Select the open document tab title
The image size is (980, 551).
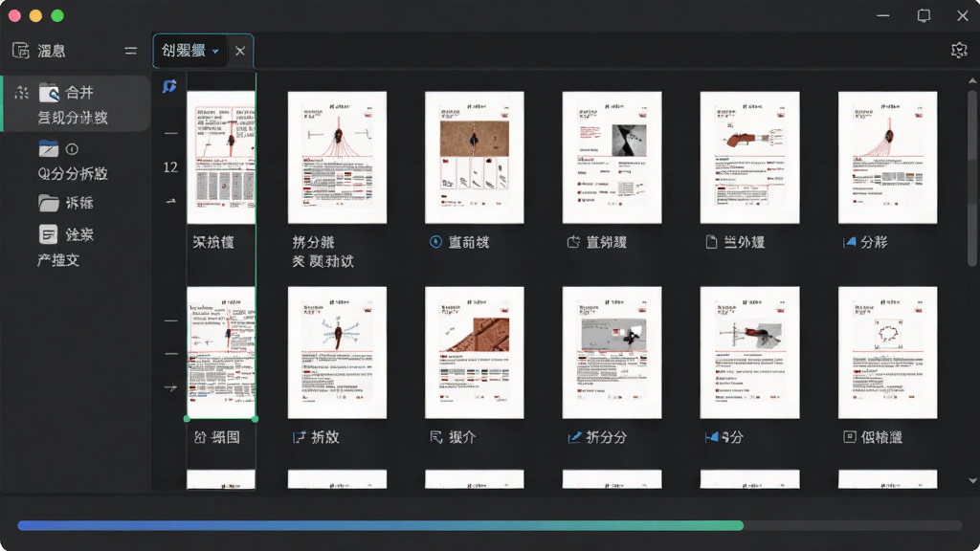coord(184,51)
